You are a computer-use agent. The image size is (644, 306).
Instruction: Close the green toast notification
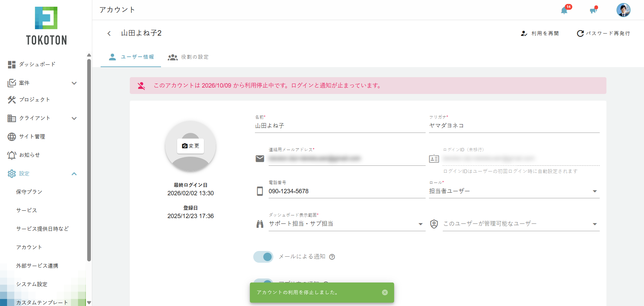(385, 292)
